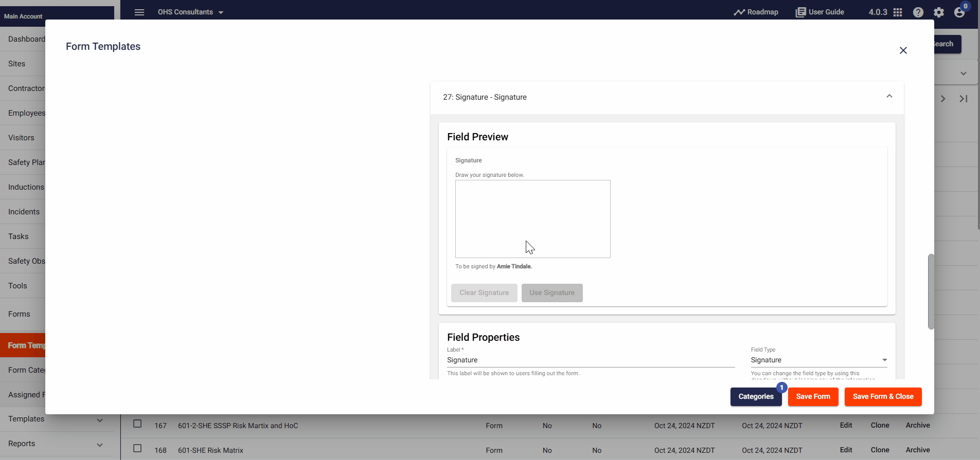Screen dimensions: 980x460
Task: Click the Clear Signature button
Action: pos(484,293)
